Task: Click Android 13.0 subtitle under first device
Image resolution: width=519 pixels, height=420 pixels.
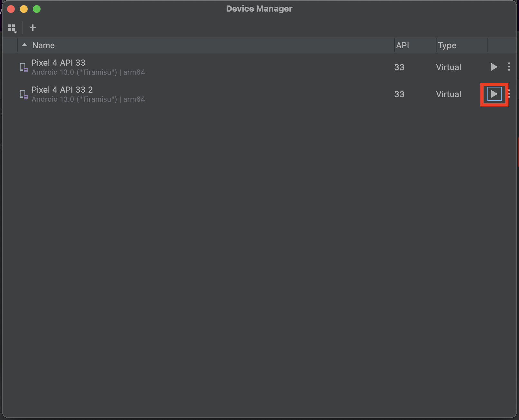Action: coord(88,72)
